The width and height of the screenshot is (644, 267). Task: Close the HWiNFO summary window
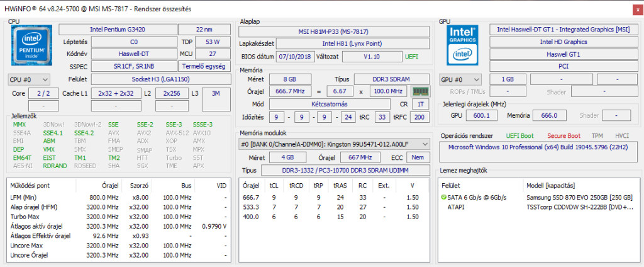[636, 9]
